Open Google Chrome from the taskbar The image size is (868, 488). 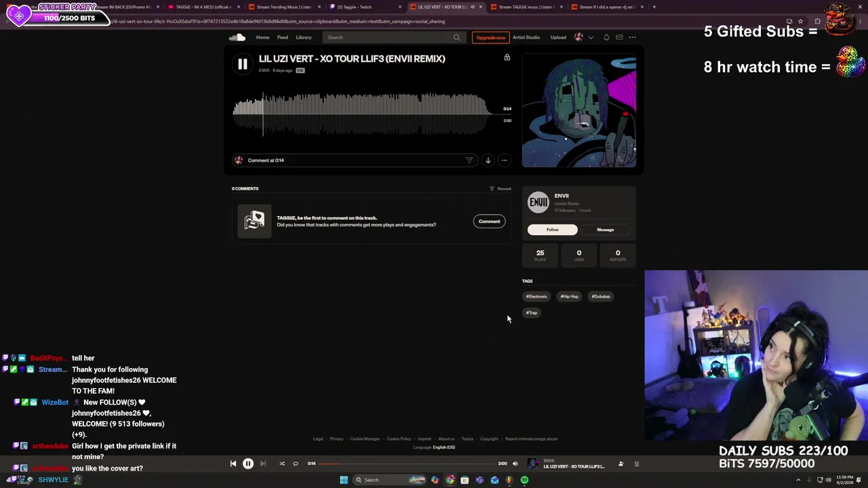coord(450,480)
